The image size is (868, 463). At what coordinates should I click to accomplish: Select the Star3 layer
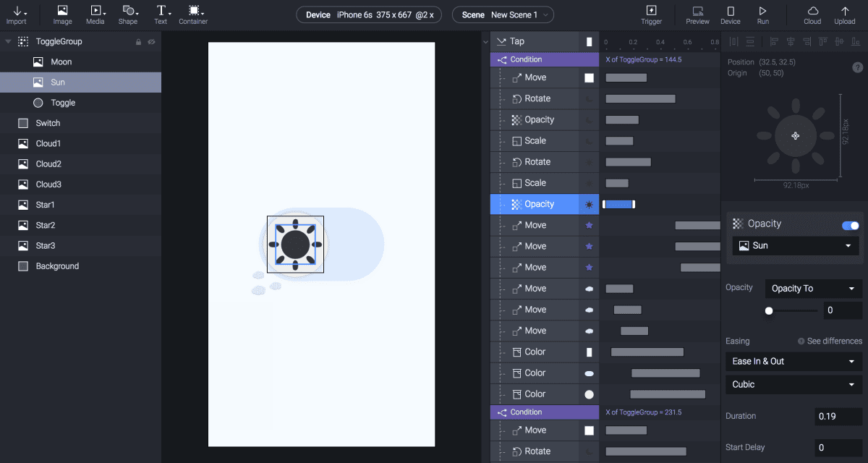(80, 245)
